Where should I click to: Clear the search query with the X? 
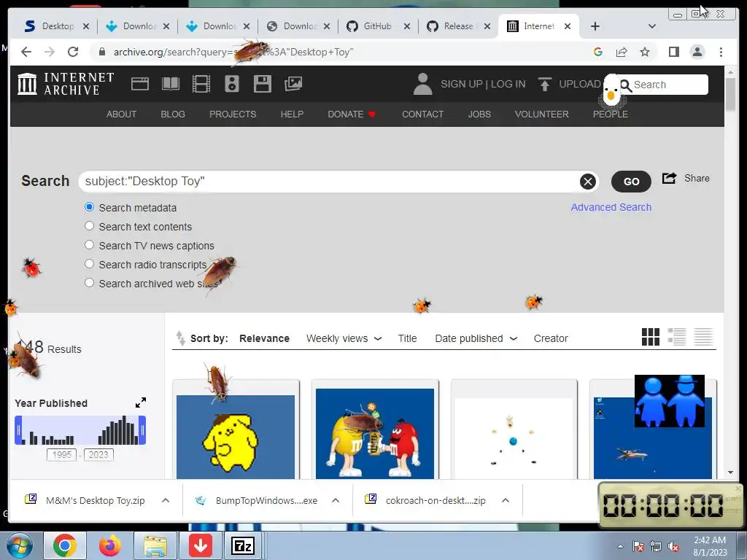pos(588,182)
